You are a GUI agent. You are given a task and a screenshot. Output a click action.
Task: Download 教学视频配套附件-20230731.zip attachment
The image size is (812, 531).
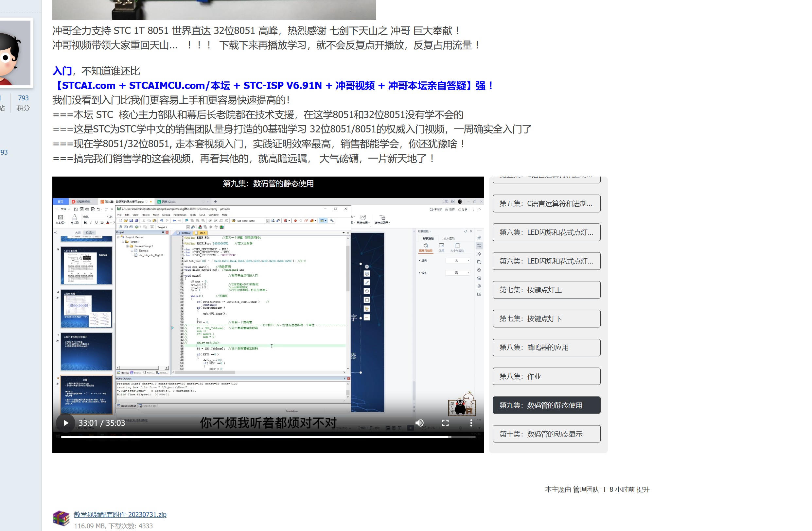tap(120, 515)
